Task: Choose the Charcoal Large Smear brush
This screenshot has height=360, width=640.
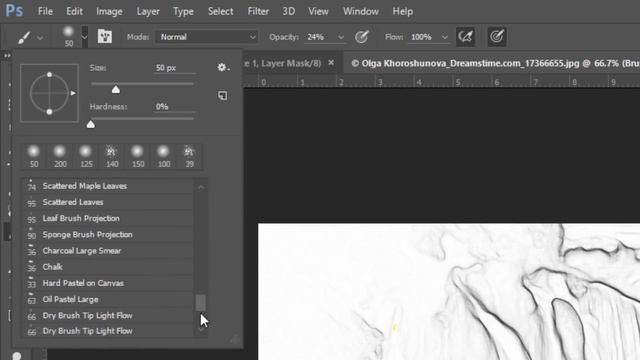Action: (x=108, y=251)
